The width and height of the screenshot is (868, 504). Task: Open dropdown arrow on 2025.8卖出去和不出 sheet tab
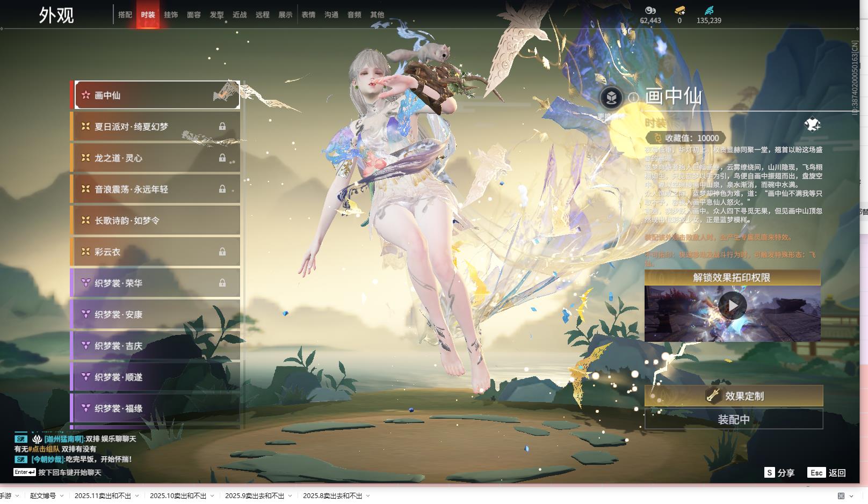click(x=368, y=496)
